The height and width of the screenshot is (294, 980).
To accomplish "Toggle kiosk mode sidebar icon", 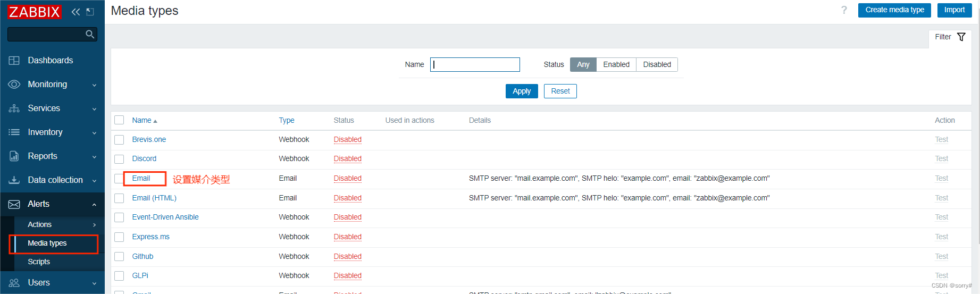I will coord(90,12).
